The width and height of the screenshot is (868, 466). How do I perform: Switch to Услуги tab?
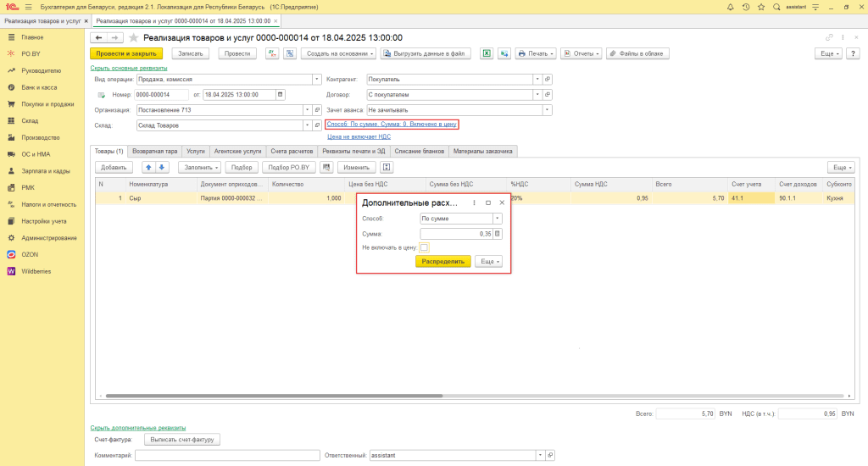(196, 151)
